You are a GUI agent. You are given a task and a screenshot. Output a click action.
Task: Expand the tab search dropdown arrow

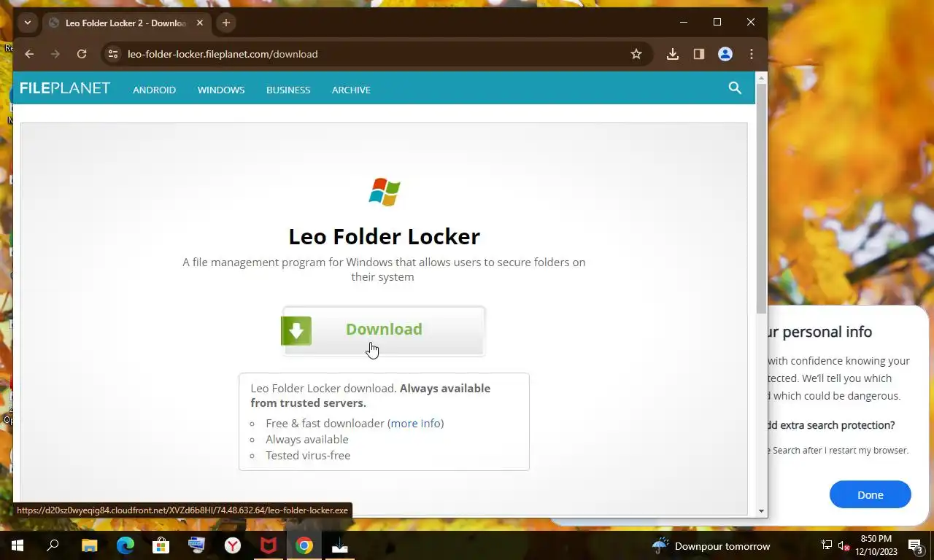[x=28, y=23]
